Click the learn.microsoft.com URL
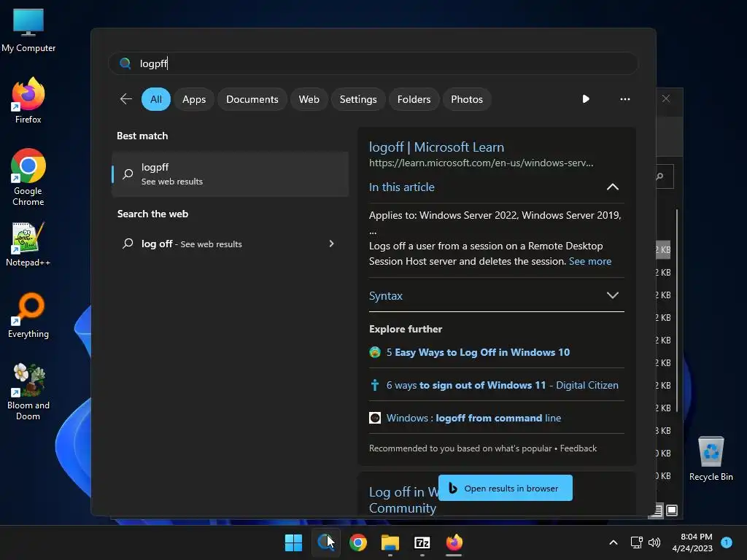This screenshot has height=560, width=747. click(481, 163)
